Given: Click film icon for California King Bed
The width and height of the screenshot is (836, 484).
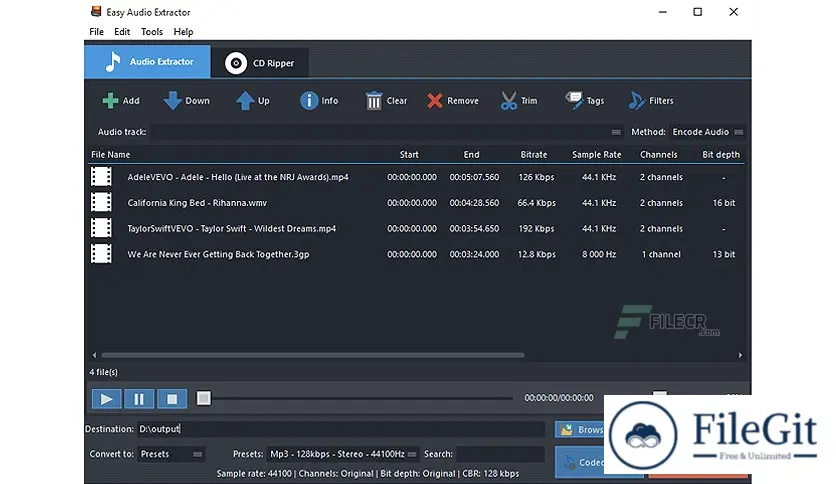Looking at the screenshot, I should (x=101, y=203).
